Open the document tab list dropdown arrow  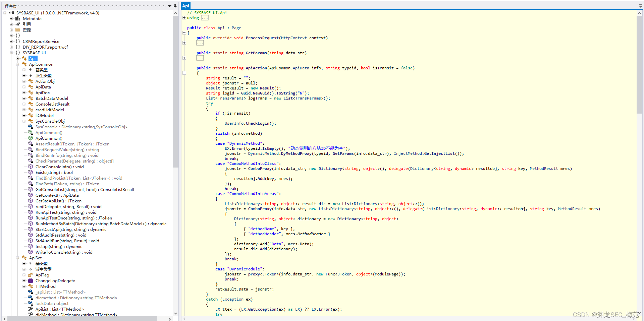pos(641,6)
